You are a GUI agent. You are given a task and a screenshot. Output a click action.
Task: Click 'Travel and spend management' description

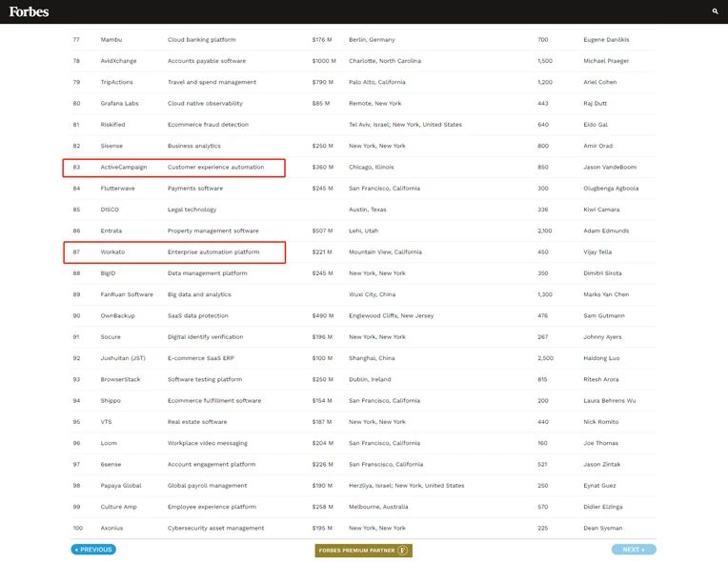click(212, 82)
